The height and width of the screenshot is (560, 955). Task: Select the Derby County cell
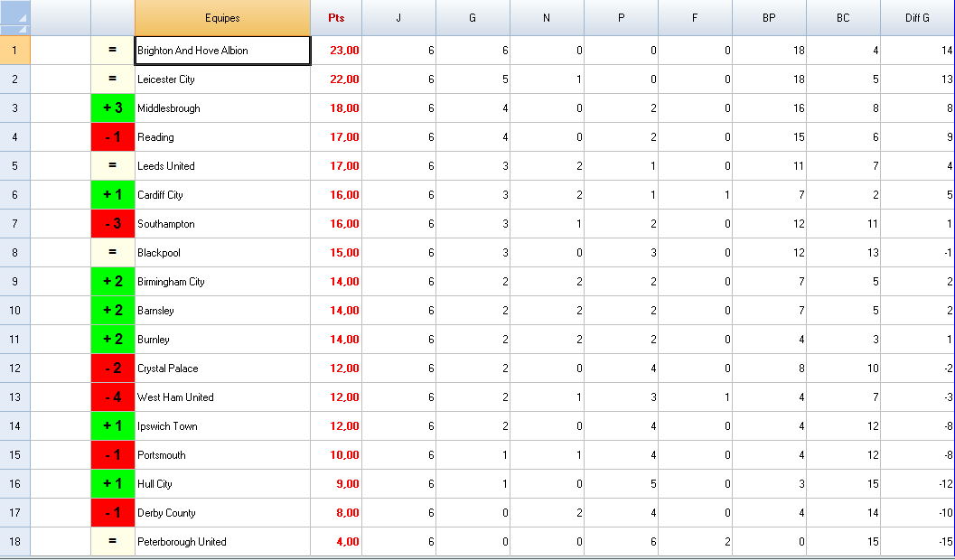point(222,513)
